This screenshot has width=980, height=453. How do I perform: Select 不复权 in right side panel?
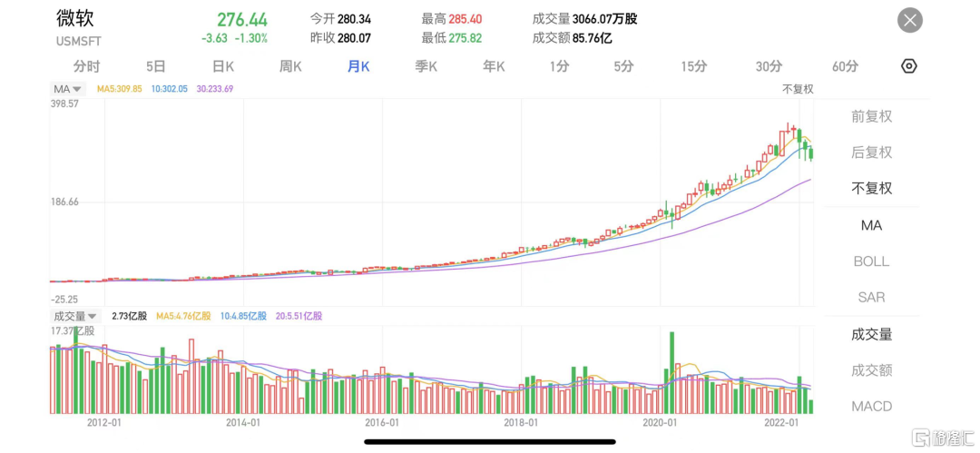tap(871, 188)
